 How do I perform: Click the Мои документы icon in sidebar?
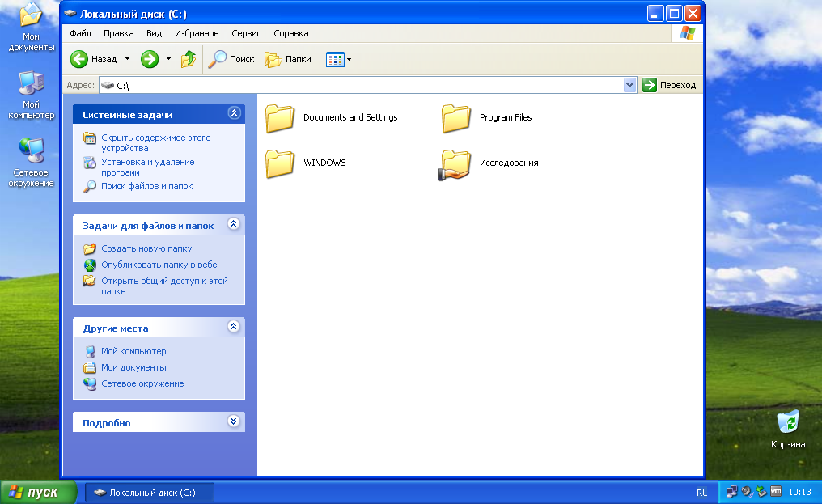click(x=90, y=367)
